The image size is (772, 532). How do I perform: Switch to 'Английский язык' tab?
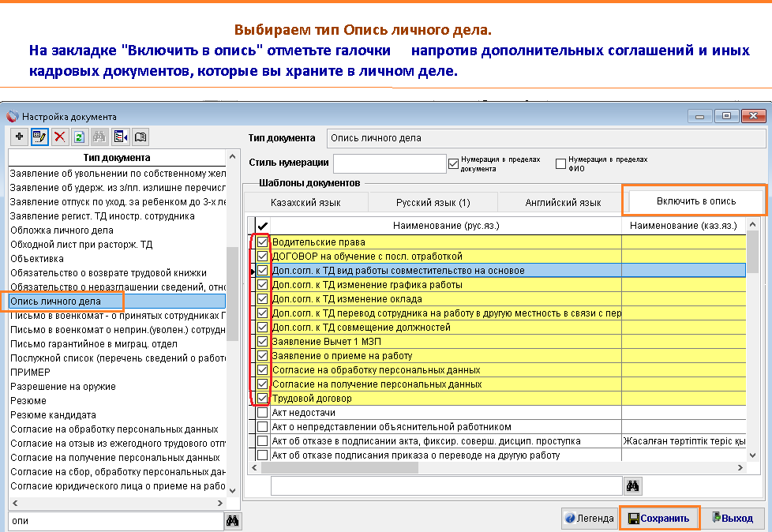(563, 203)
